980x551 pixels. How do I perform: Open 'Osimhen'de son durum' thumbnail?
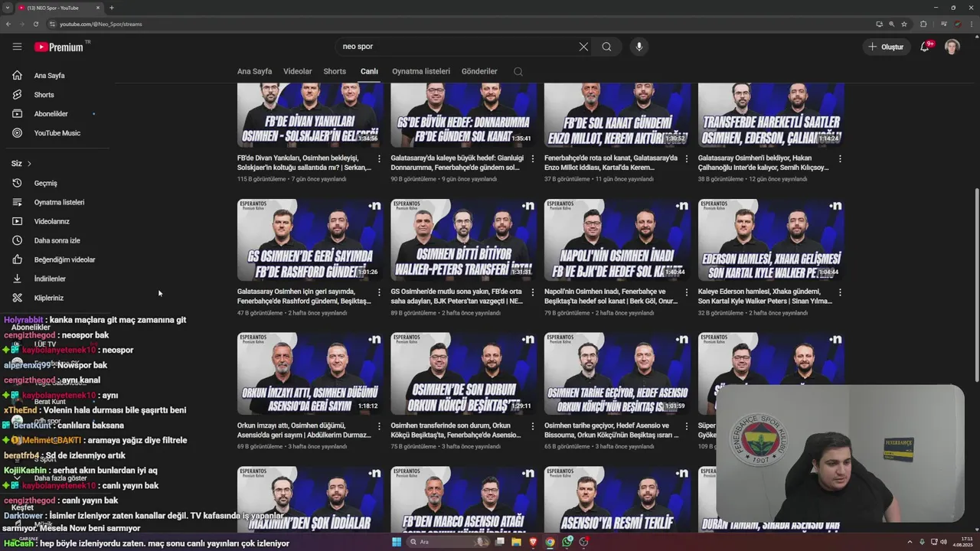coord(464,374)
